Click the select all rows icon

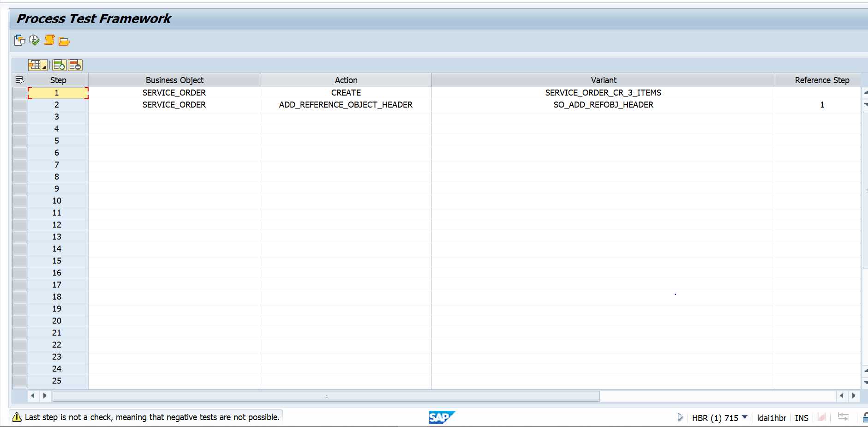coord(19,80)
